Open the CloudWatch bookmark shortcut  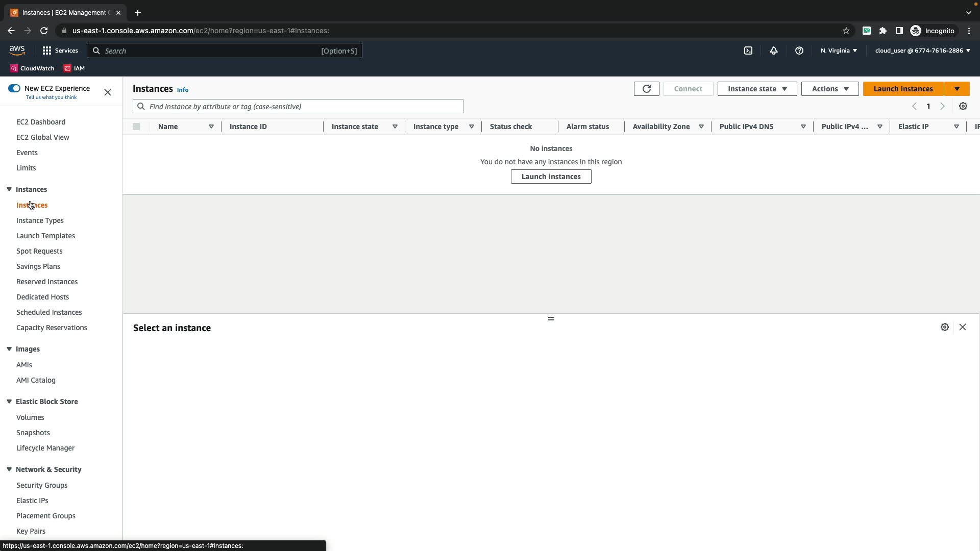32,68
